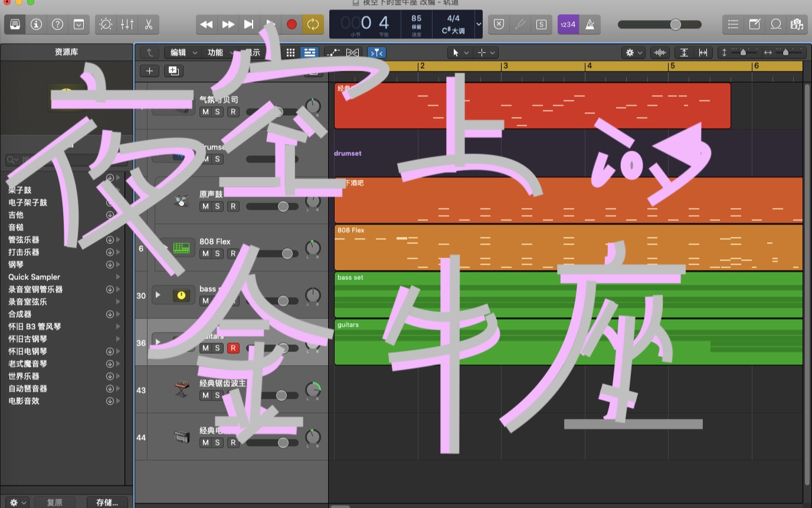
Task: Switch to grid view icon in tracks header
Action: point(290,53)
